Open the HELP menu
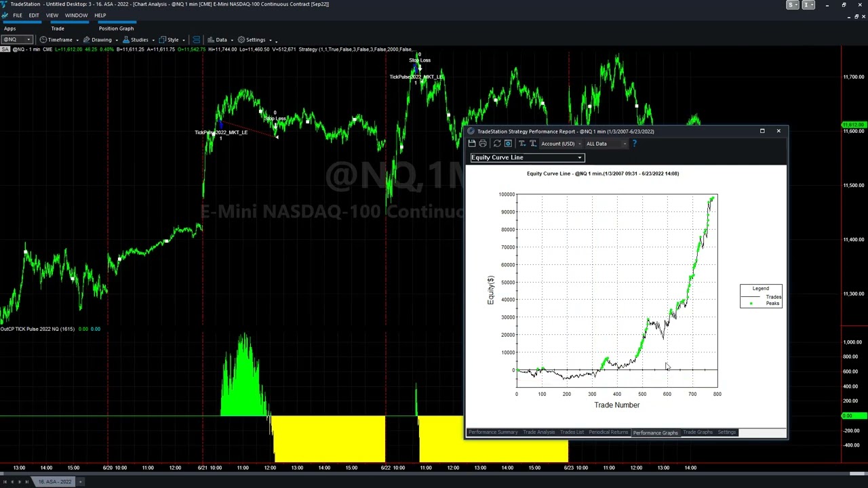 point(100,15)
